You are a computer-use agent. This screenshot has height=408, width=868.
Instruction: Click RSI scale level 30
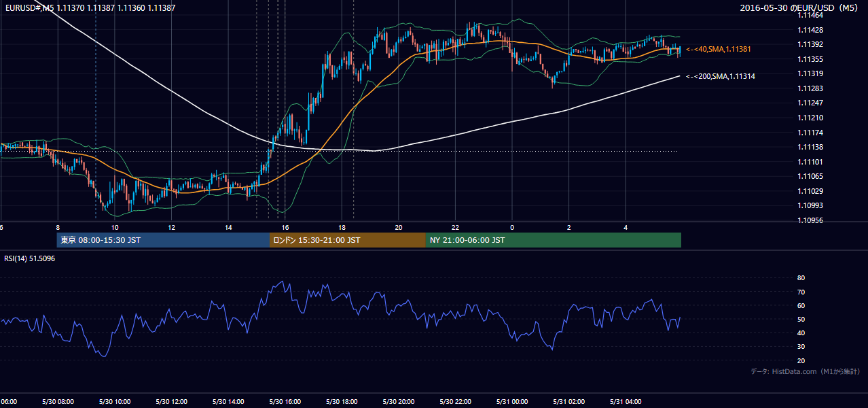(x=801, y=347)
